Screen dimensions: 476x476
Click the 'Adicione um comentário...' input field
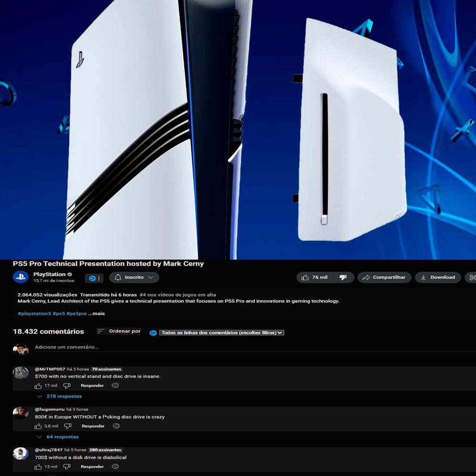(x=255, y=347)
